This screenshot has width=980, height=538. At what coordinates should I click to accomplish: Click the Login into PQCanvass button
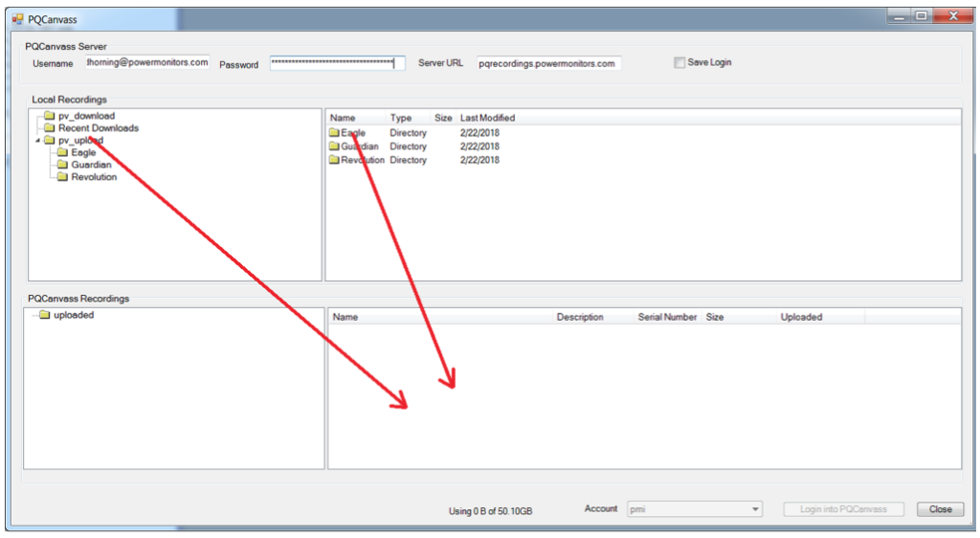click(x=843, y=509)
